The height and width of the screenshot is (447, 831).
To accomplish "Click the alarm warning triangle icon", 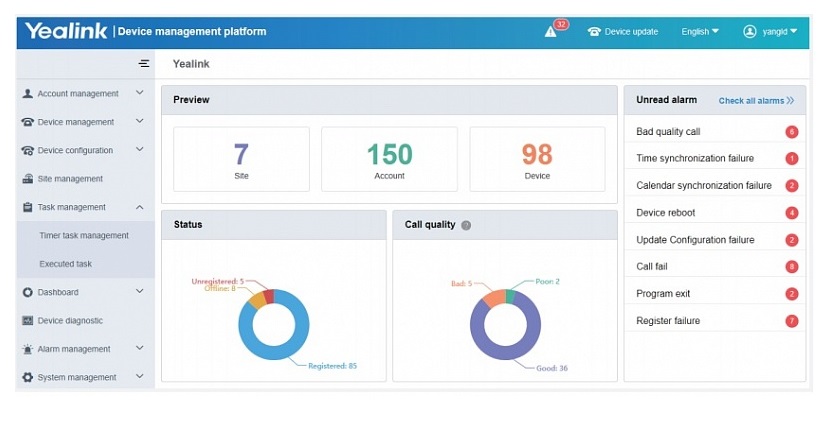I will pos(550,32).
